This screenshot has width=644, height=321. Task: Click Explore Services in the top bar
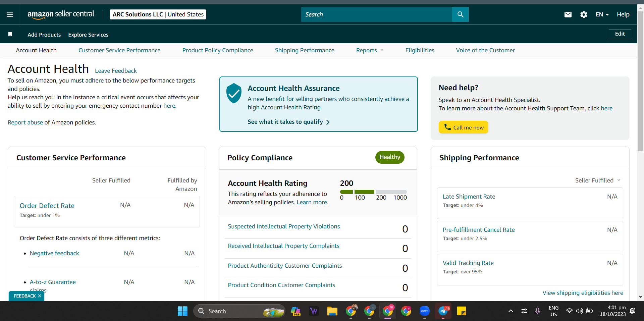pos(88,35)
